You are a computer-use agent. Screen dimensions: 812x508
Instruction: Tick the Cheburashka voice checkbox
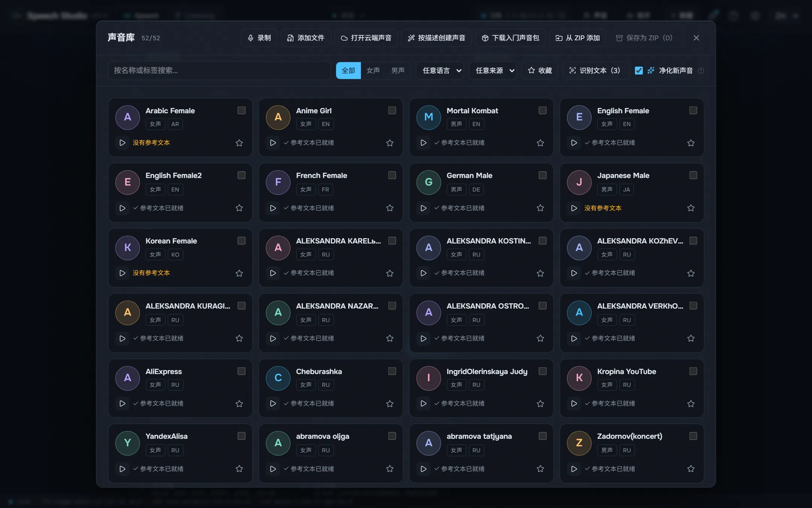tap(392, 371)
